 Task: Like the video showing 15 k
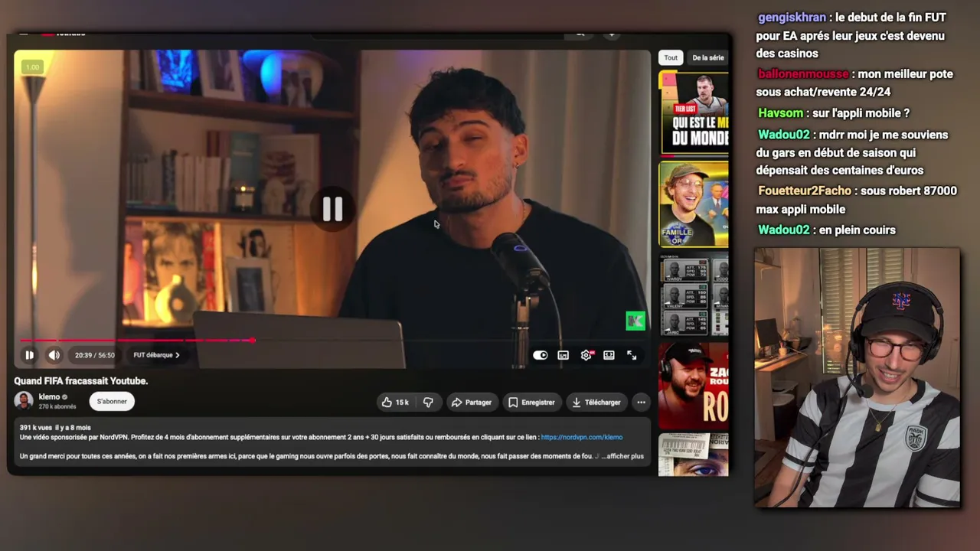click(x=396, y=402)
